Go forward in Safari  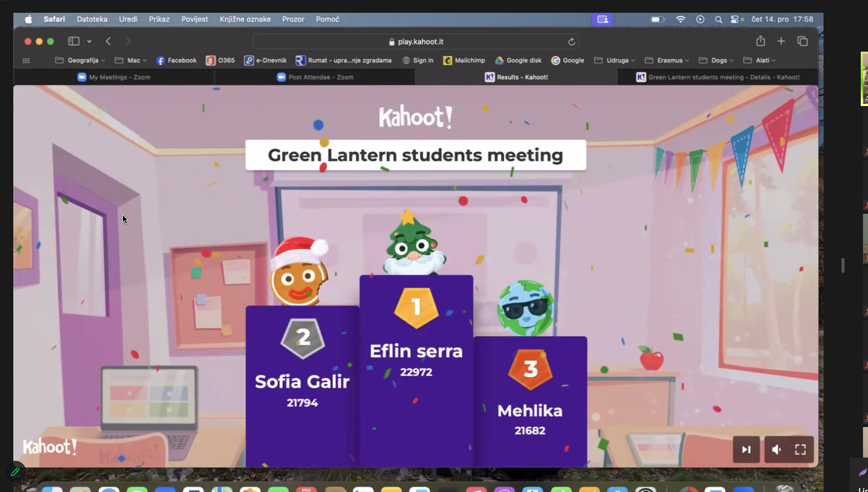pos(128,41)
